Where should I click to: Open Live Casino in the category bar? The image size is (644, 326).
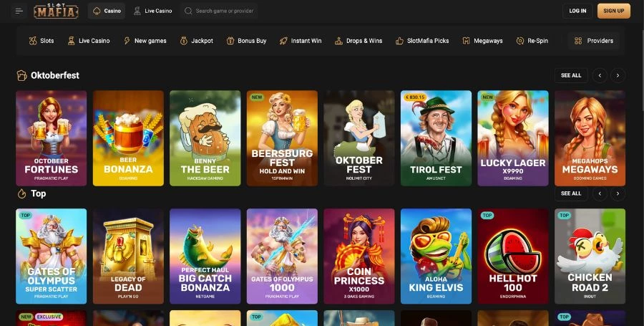[88, 41]
